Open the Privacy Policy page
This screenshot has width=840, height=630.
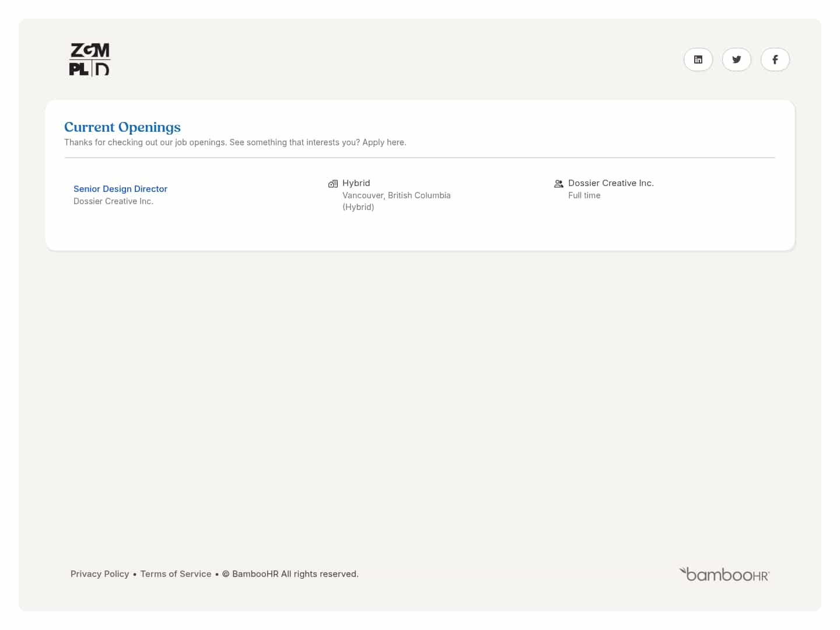(100, 574)
